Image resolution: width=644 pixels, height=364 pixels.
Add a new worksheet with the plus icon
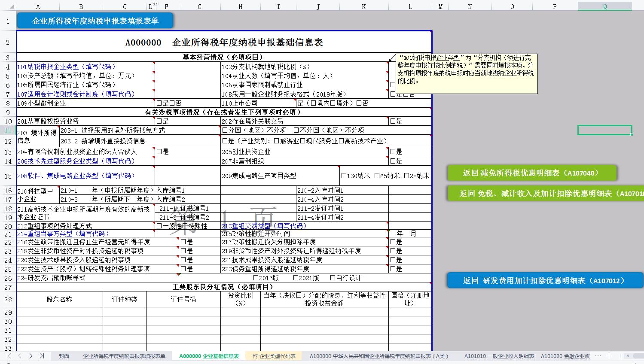[610, 356]
